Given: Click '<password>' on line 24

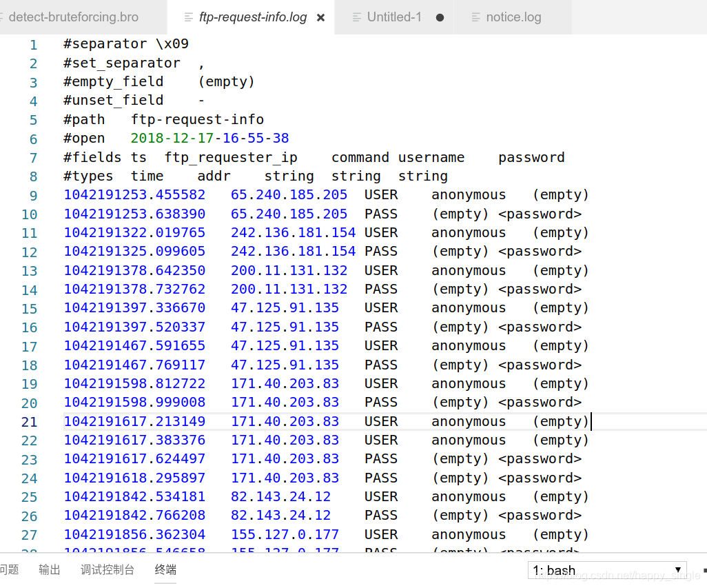Looking at the screenshot, I should tap(540, 478).
